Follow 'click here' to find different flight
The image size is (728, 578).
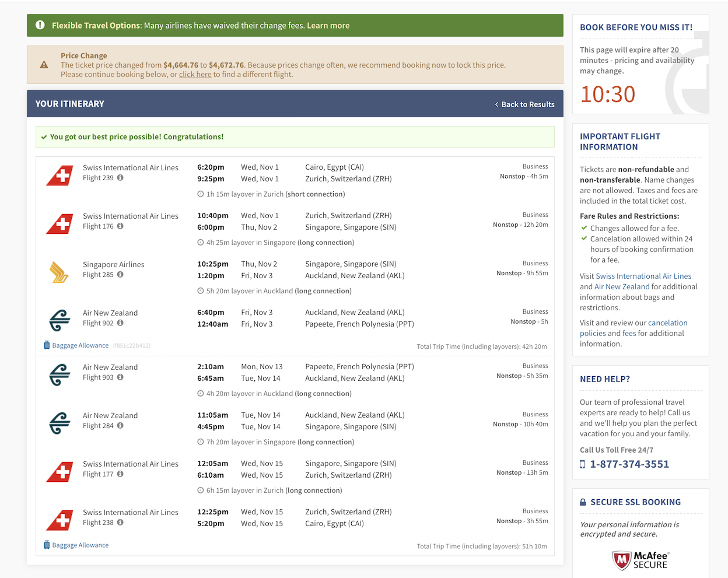pos(195,75)
